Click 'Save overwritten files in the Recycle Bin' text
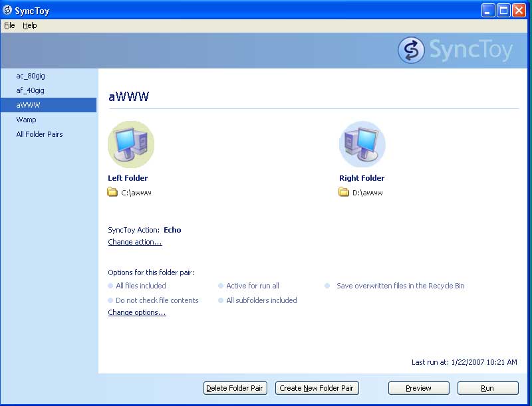The width and height of the screenshot is (532, 406). (x=400, y=286)
